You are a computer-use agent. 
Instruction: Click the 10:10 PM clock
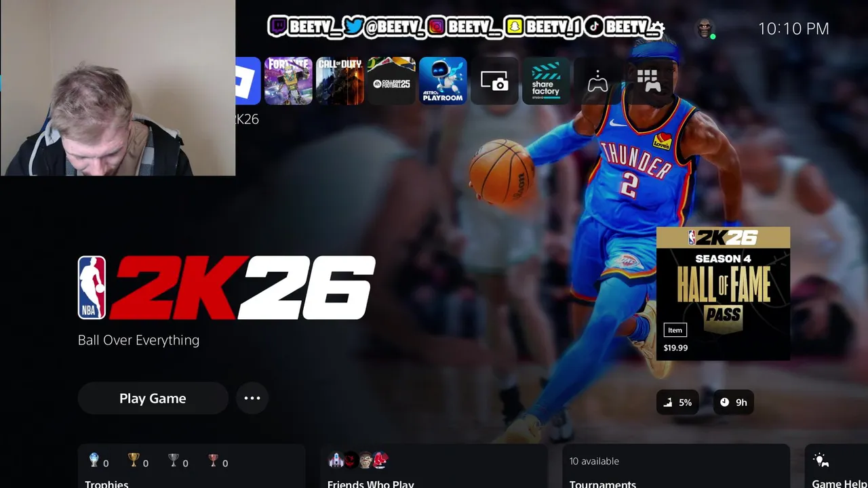tap(793, 28)
